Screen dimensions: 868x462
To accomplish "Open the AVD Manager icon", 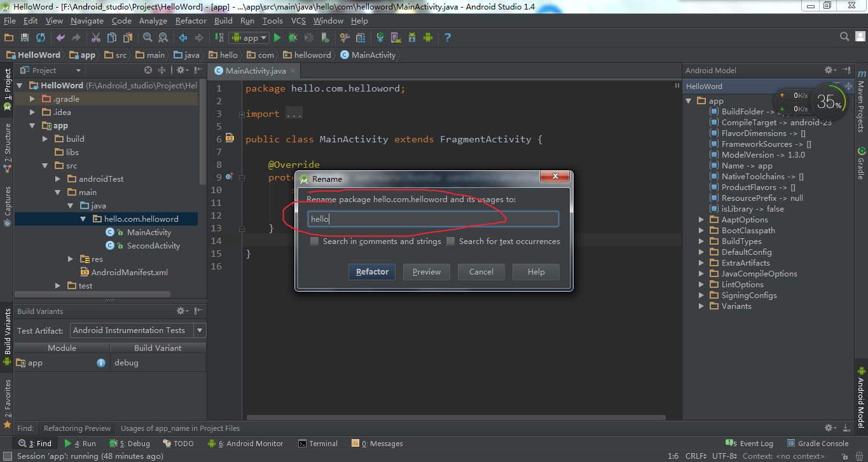I will point(396,38).
